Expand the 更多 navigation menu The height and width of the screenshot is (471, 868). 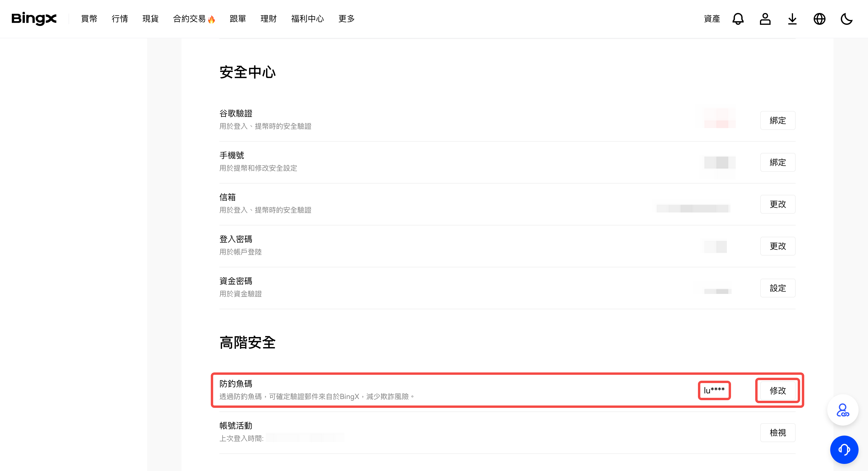346,19
